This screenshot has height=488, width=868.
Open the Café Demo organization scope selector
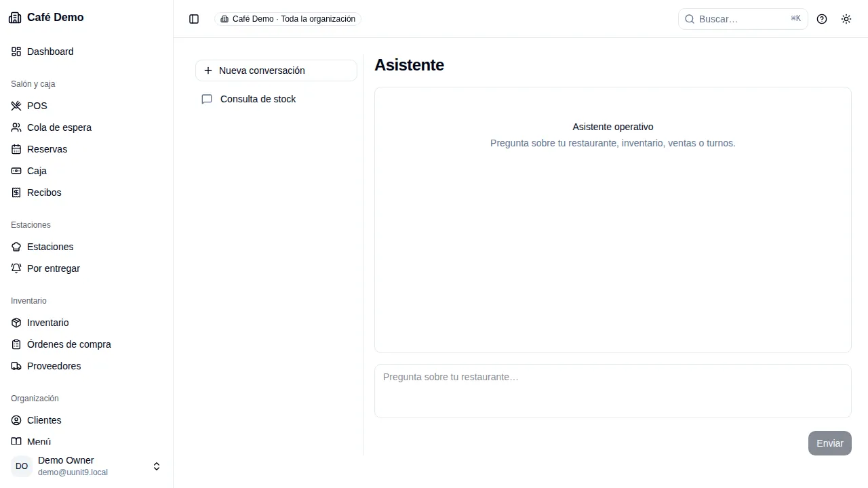pos(288,19)
